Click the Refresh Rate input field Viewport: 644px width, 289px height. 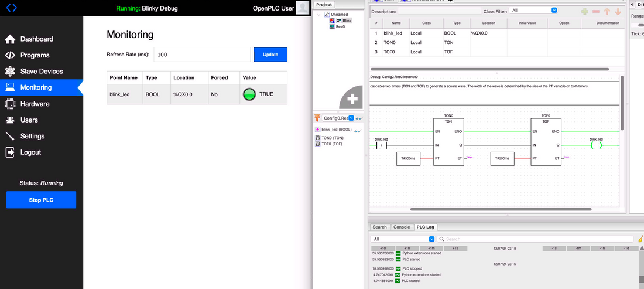[202, 55]
